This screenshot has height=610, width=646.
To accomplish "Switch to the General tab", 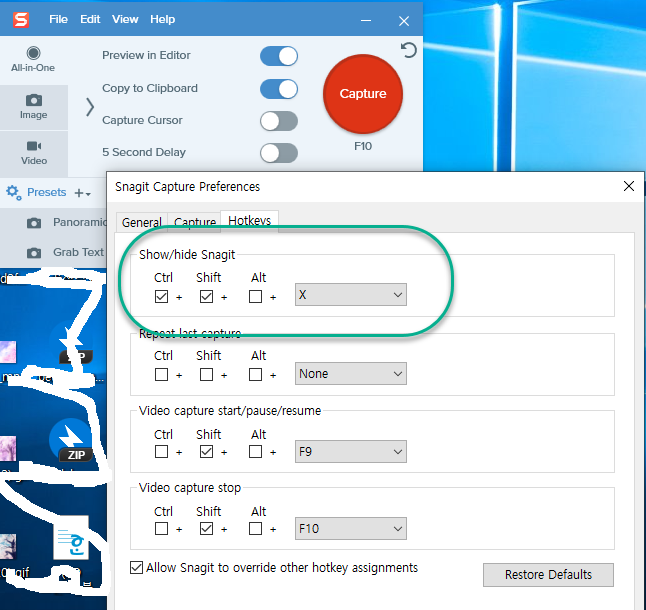I will tap(142, 222).
